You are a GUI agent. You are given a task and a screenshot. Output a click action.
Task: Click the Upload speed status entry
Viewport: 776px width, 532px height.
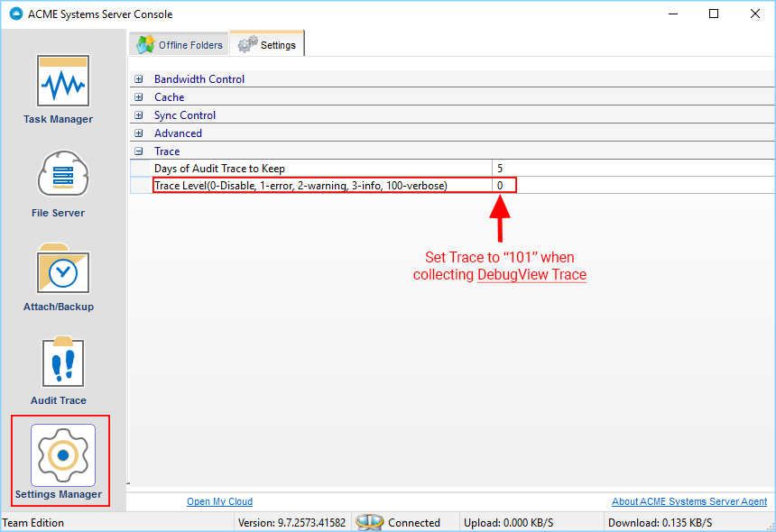coord(509,523)
